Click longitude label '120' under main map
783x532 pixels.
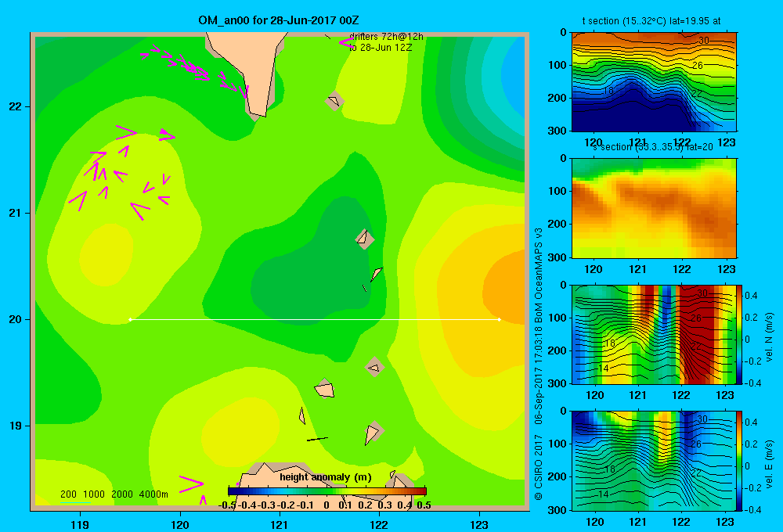pos(180,524)
